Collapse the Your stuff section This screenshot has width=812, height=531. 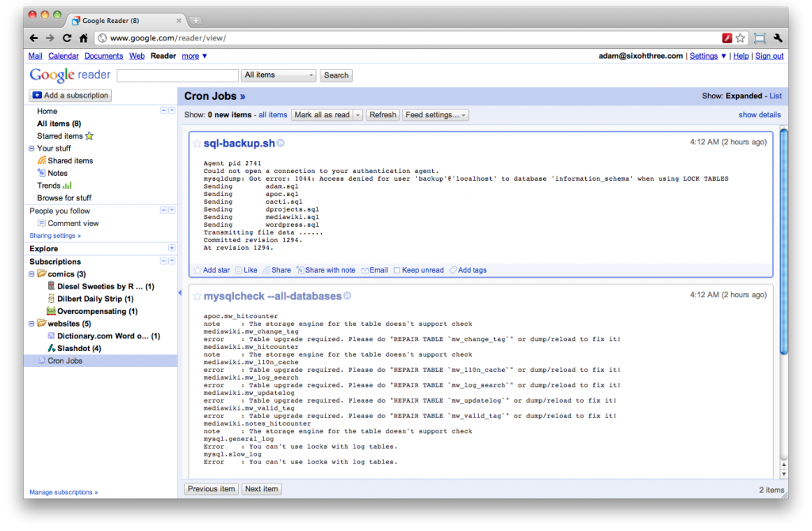click(x=32, y=148)
